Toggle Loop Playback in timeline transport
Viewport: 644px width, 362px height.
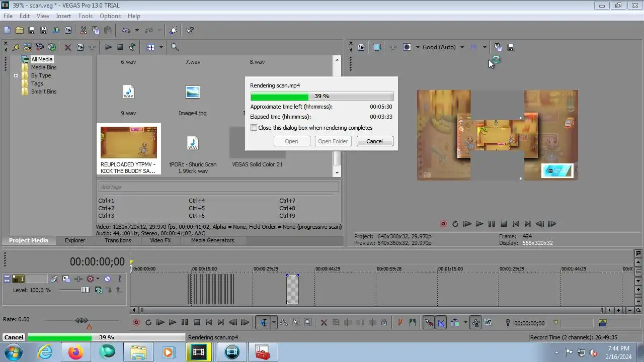[148, 323]
